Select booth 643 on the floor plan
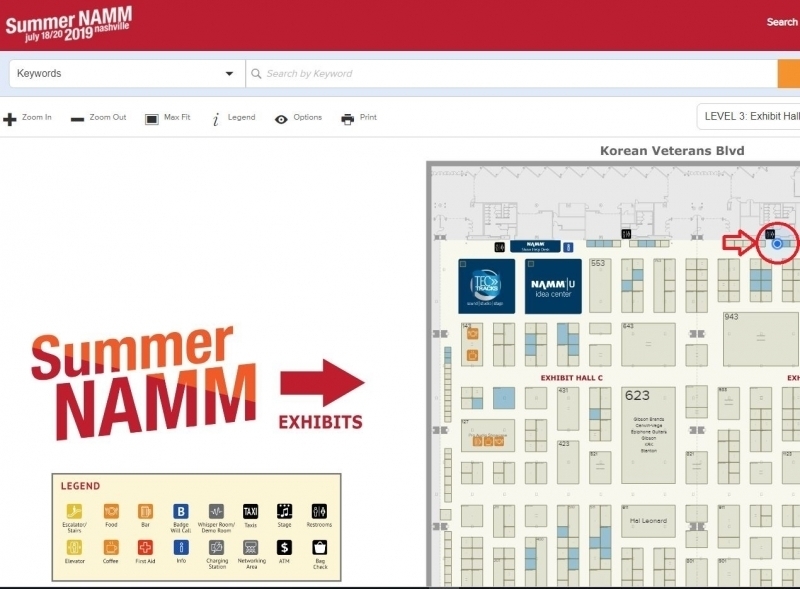This screenshot has height=589, width=800. click(648, 345)
